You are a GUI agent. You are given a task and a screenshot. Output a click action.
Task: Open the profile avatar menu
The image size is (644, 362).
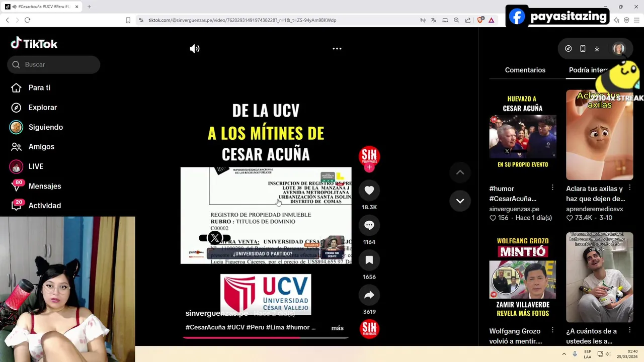coord(618,49)
